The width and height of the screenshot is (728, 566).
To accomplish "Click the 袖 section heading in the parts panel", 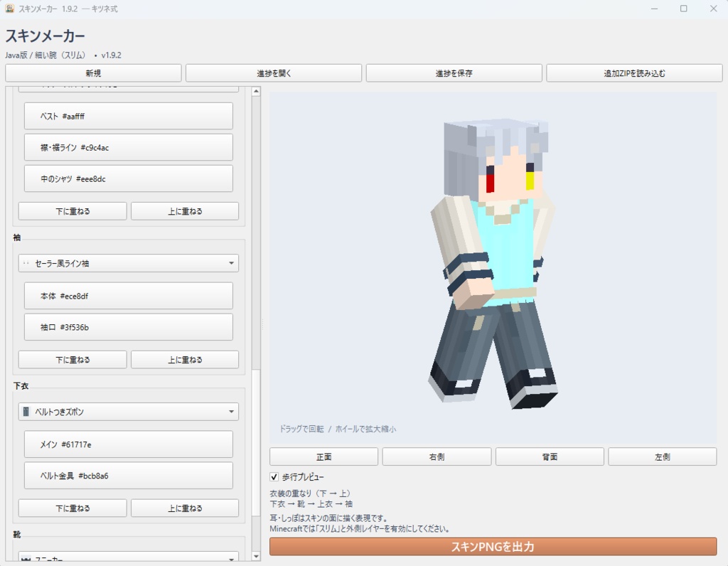I will 17,237.
